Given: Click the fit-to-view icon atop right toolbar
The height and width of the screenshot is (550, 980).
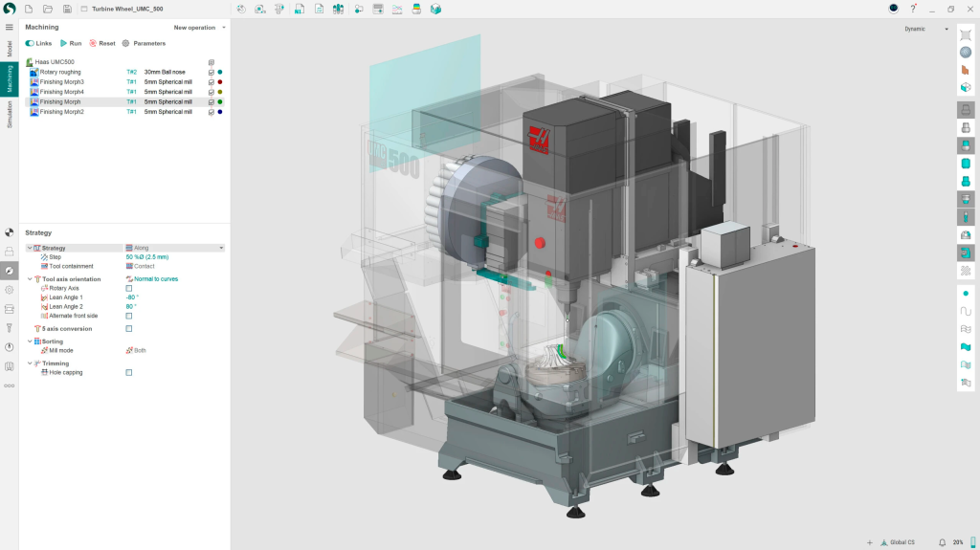Looking at the screenshot, I should 966,35.
